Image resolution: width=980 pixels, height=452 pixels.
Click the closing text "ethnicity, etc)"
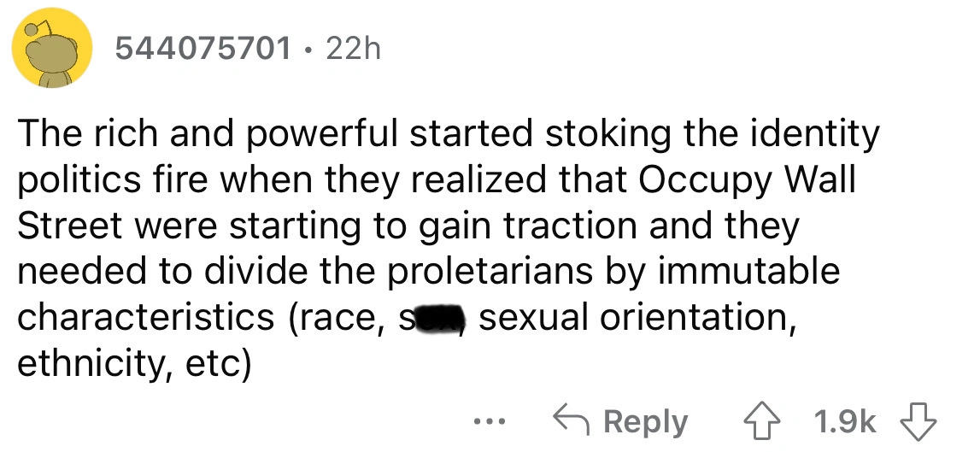coord(134,363)
